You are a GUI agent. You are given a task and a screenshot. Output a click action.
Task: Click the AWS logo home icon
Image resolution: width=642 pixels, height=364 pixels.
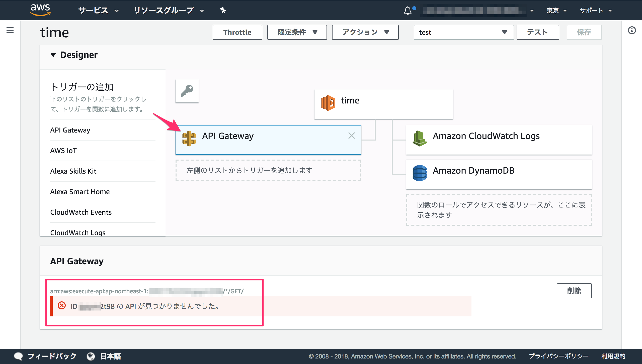point(40,10)
